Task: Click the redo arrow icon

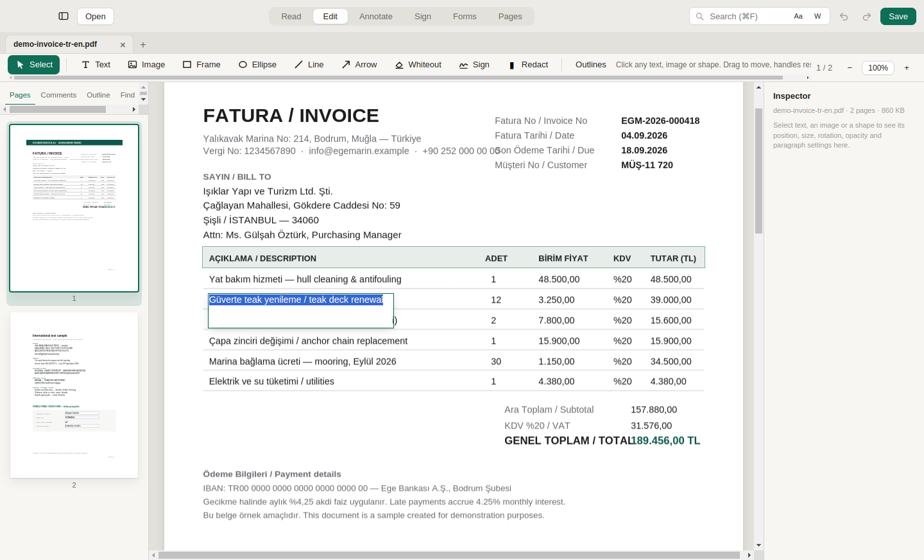Action: click(x=867, y=17)
